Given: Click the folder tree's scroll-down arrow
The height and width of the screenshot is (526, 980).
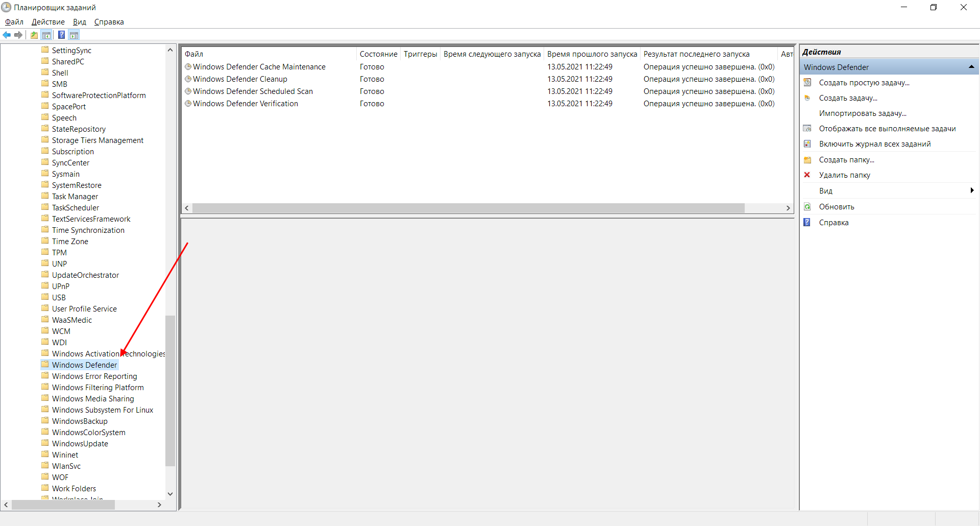Looking at the screenshot, I should (170, 494).
